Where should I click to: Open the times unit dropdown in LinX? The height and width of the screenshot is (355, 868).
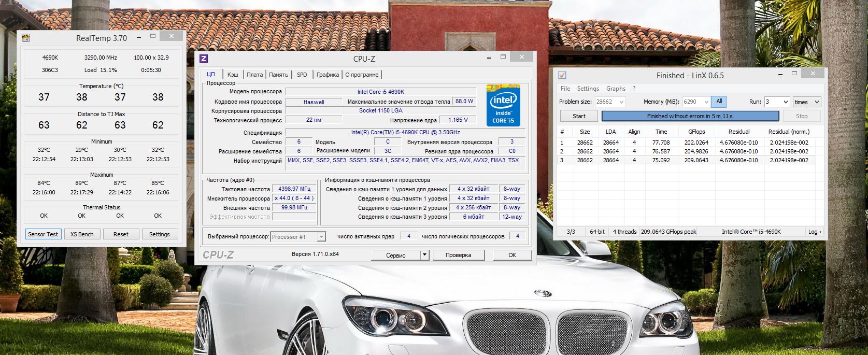coord(807,102)
